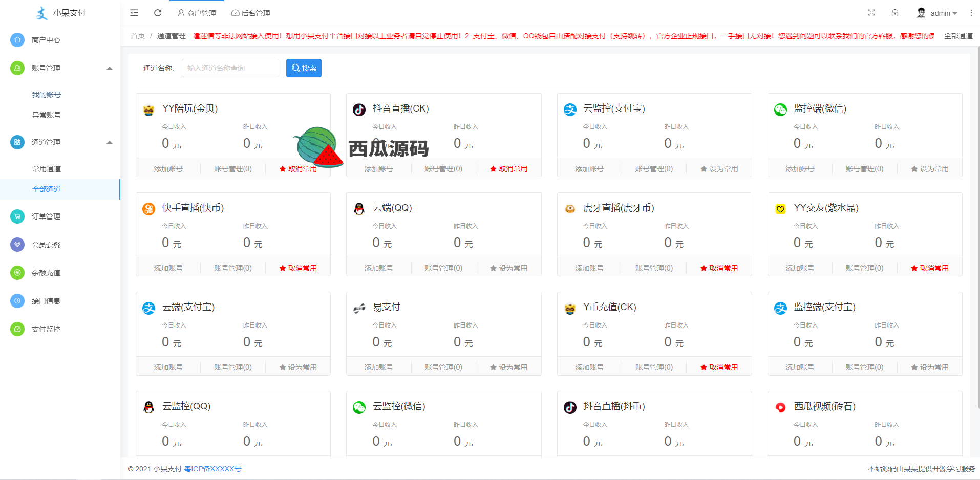Unmark YY交友(紫水晶) via 取消常用
Image resolution: width=980 pixels, height=480 pixels.
(930, 268)
